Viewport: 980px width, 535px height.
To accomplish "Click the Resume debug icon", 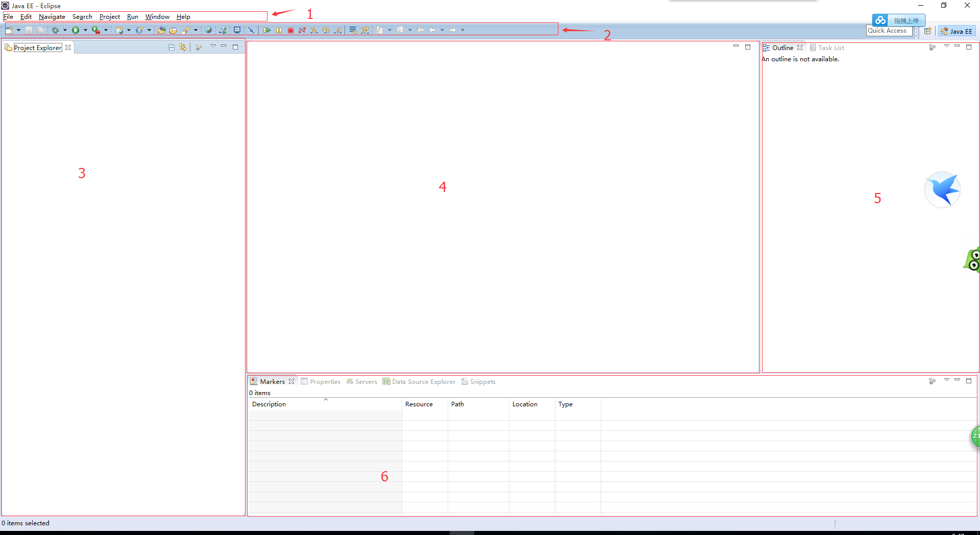I will (x=266, y=31).
